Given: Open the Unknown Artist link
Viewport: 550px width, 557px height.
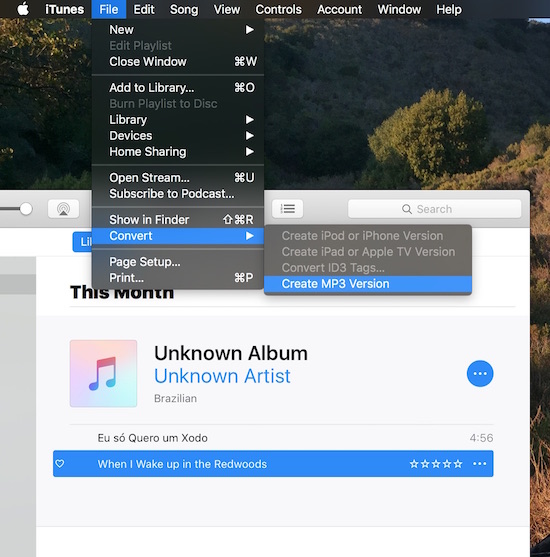Looking at the screenshot, I should click(x=222, y=376).
